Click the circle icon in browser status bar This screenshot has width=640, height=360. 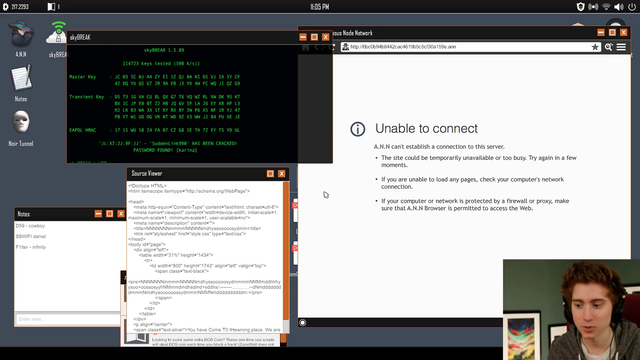pyautogui.click(x=302, y=322)
